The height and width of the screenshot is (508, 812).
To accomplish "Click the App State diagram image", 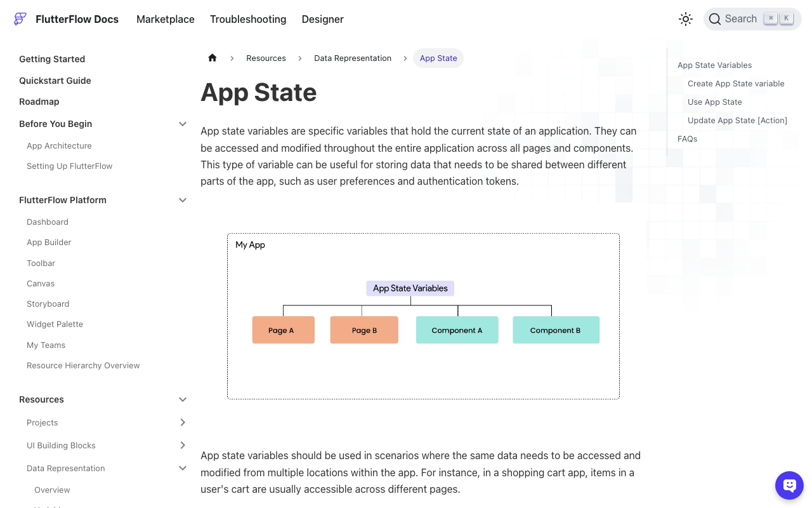I will coord(423,316).
